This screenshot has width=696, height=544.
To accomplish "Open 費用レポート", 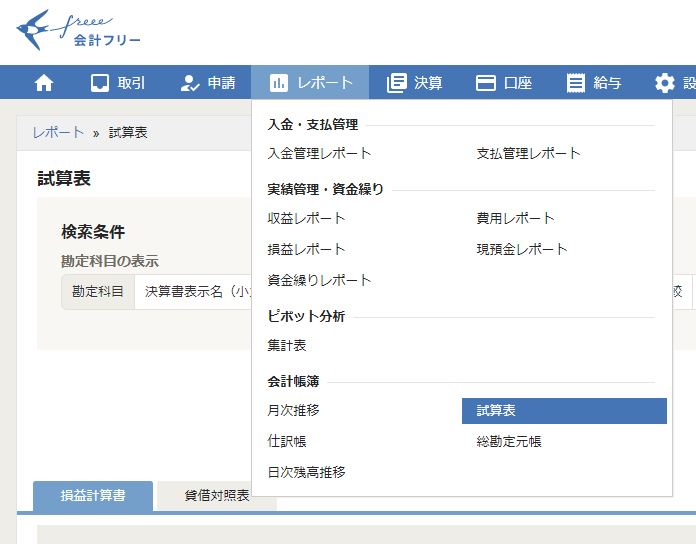I will [515, 218].
